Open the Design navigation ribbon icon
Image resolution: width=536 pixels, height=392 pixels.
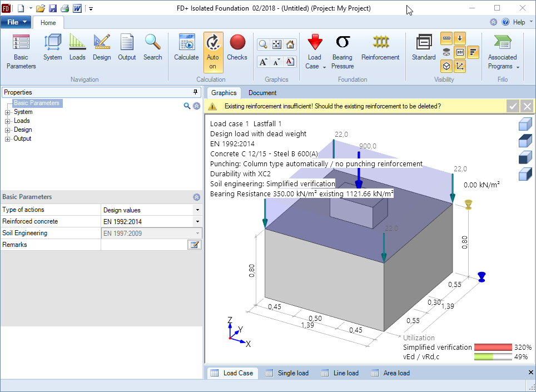pos(102,48)
